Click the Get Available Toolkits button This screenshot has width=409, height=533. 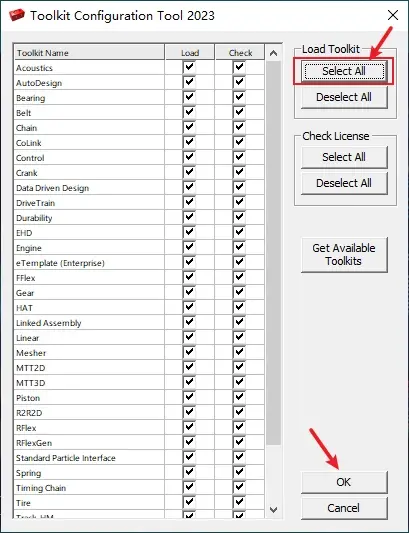point(344,255)
